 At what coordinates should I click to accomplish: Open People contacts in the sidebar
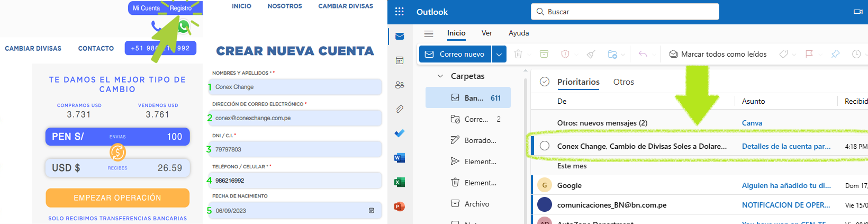tap(400, 85)
